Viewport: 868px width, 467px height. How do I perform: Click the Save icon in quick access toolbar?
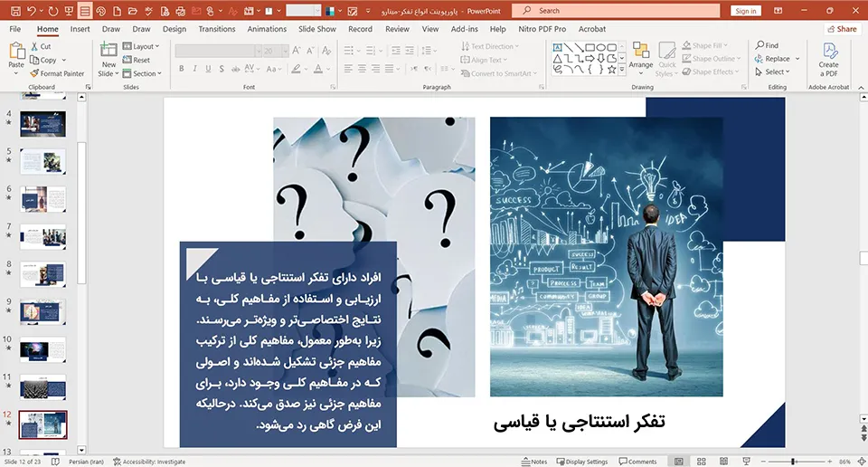point(15,11)
